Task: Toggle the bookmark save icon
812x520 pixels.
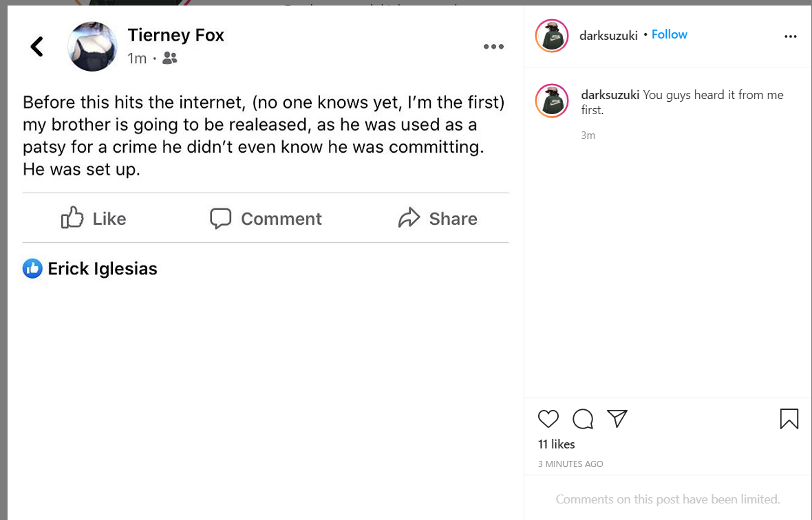Action: [x=789, y=419]
